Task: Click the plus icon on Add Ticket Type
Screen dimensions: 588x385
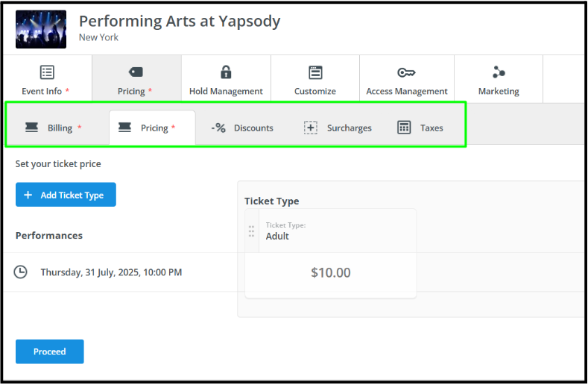Action: coord(28,195)
